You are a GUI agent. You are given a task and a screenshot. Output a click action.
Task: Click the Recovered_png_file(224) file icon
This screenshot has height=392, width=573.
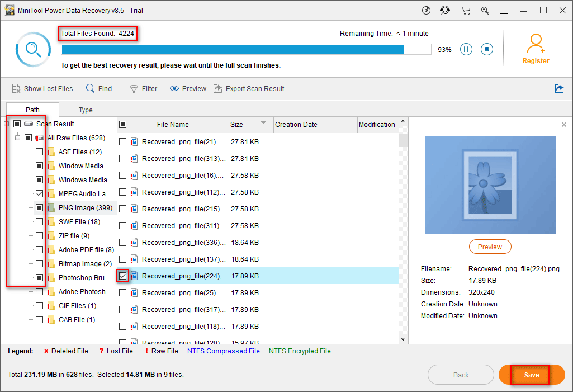click(x=134, y=276)
